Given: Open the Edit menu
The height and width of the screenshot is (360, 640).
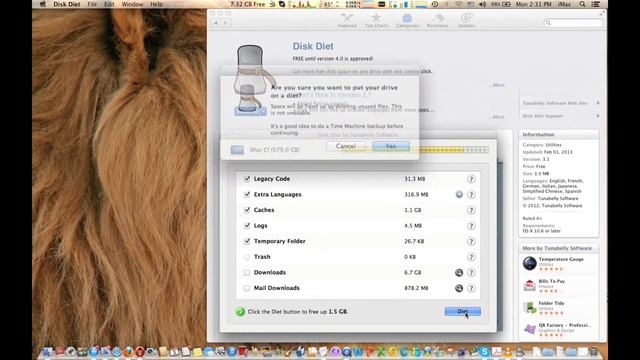Looking at the screenshot, I should [x=109, y=4].
